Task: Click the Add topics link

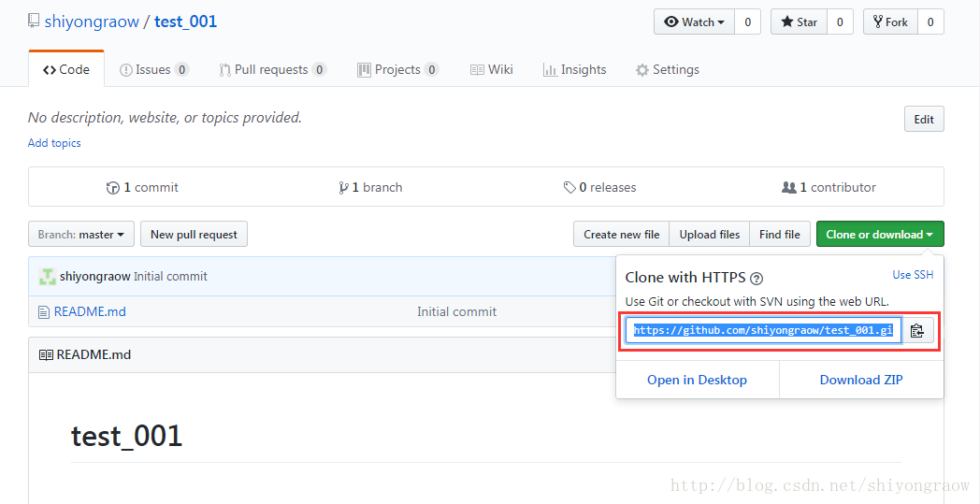Action: 54,142
